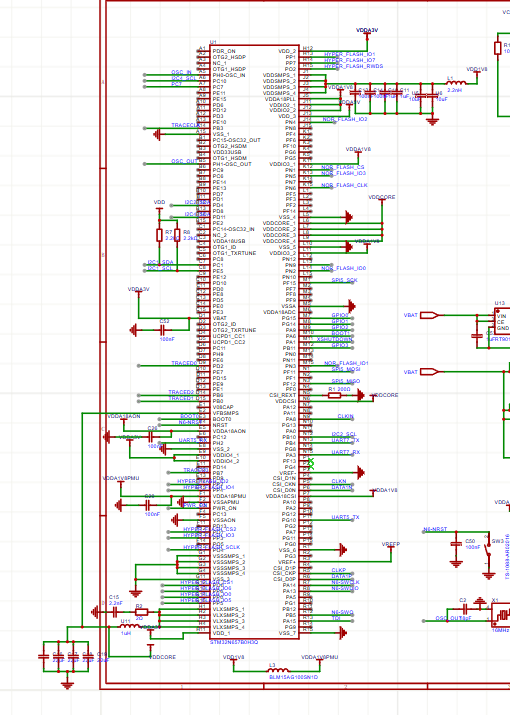Select the bottom-left ground symbol under capacitor bank
The height and width of the screenshot is (715, 510).
pos(67,685)
